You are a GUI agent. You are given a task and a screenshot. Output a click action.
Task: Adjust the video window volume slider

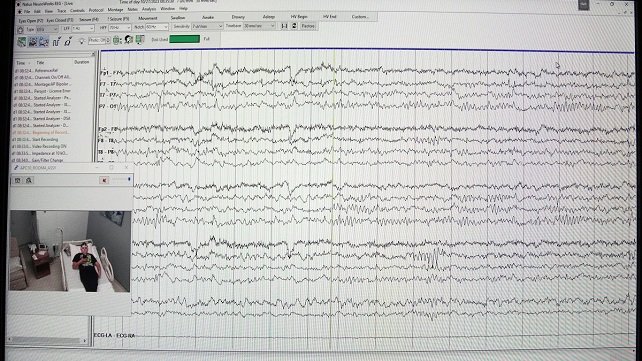(122, 180)
